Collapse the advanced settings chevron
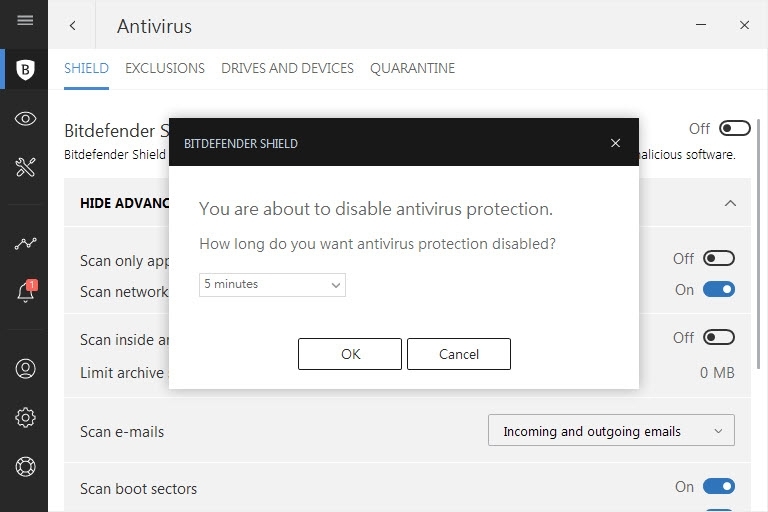The image size is (768, 512). tap(730, 203)
